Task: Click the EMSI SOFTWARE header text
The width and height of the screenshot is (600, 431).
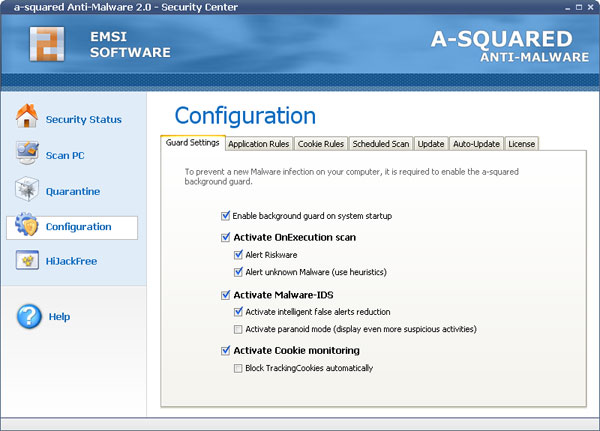Action: [x=130, y=44]
